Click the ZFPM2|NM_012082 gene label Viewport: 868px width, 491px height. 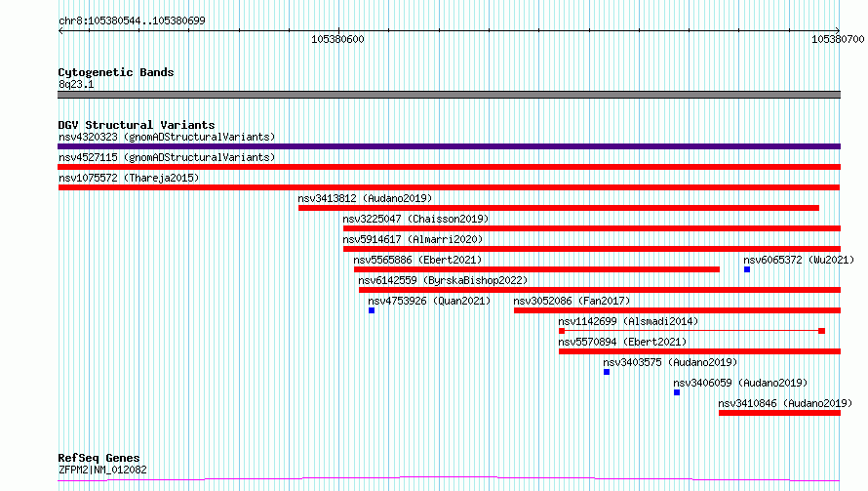point(102,470)
